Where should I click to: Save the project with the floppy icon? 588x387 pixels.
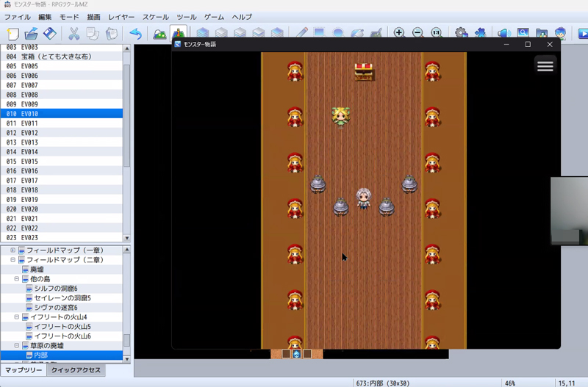click(50, 34)
